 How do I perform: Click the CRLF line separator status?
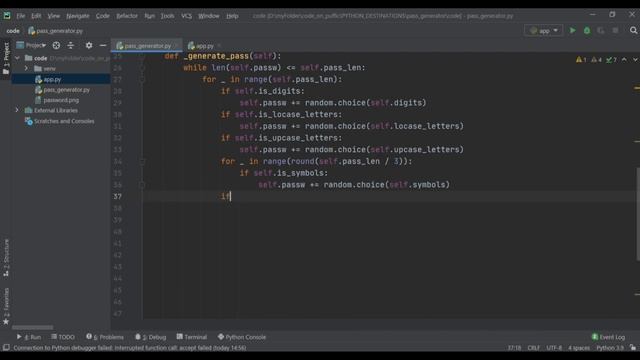coord(533,348)
